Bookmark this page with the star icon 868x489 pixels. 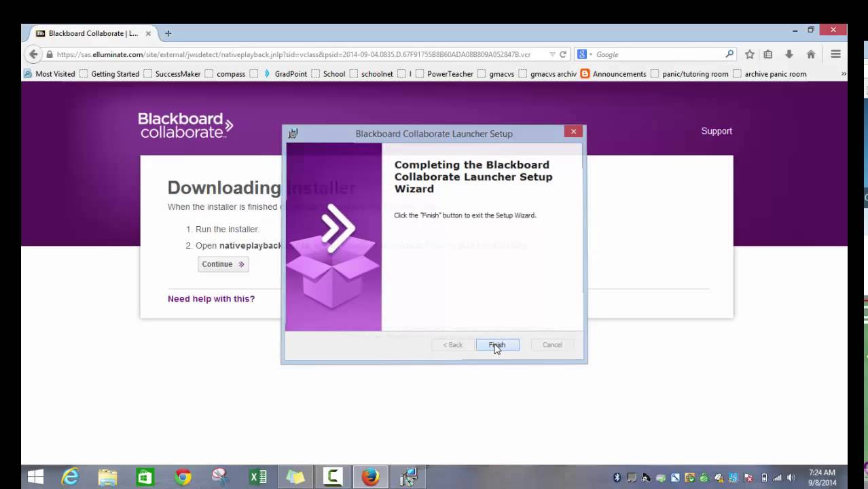749,54
